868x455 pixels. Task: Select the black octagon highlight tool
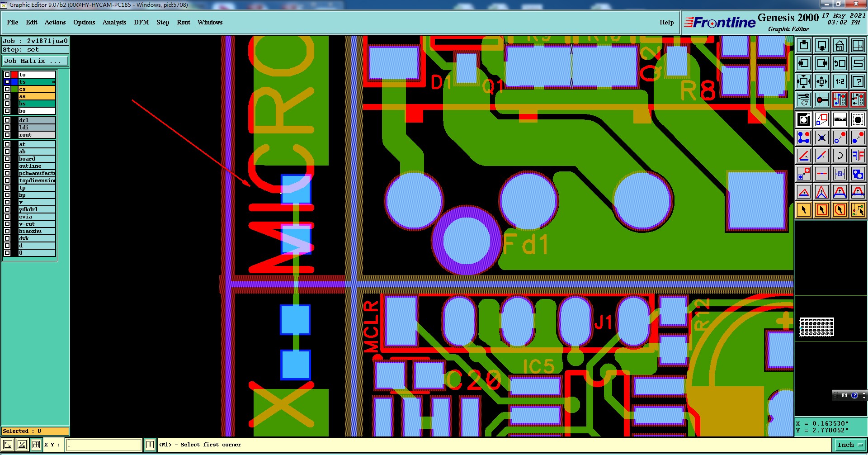pos(858,120)
